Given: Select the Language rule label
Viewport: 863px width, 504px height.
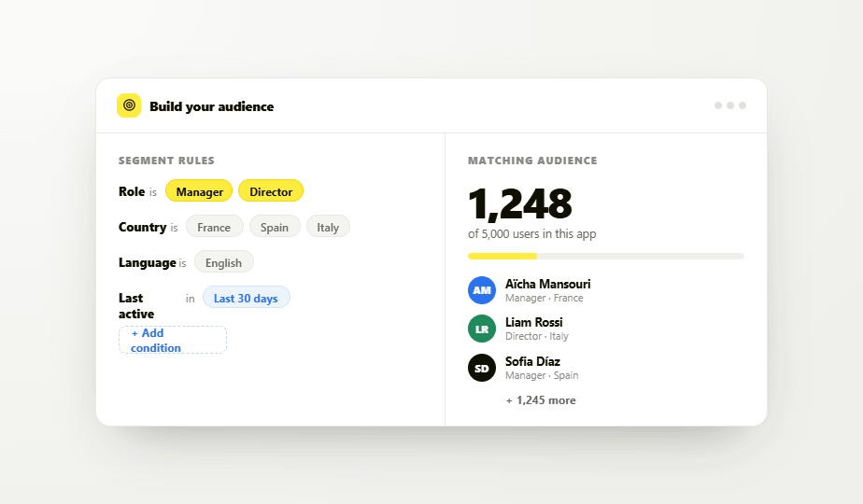Looking at the screenshot, I should pyautogui.click(x=148, y=262).
